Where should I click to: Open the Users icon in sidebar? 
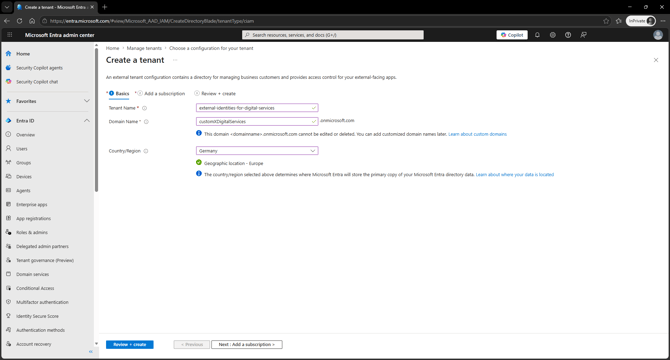pos(8,149)
